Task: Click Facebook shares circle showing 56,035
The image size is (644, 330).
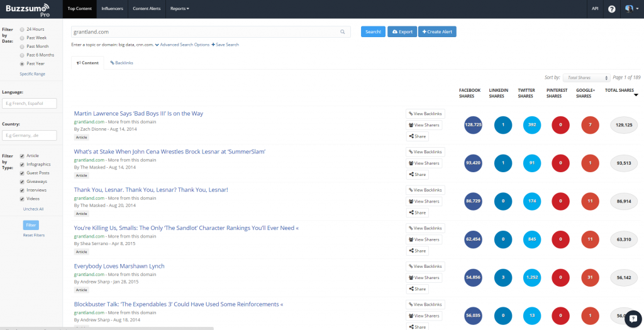Action: [473, 316]
